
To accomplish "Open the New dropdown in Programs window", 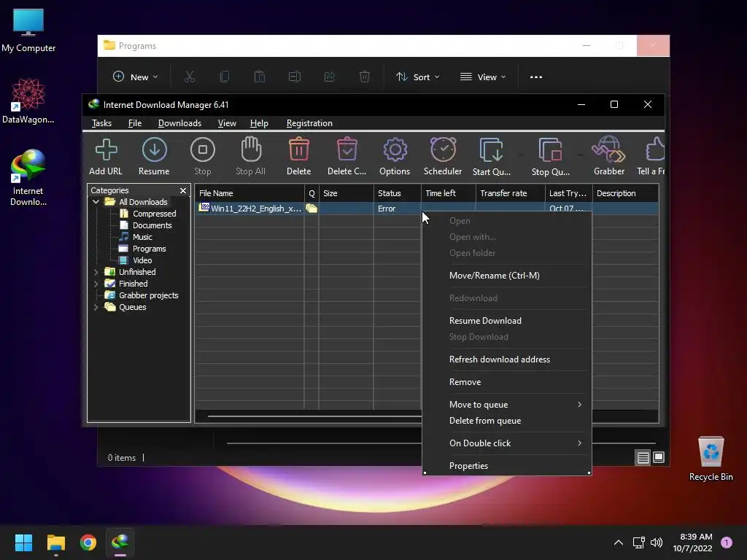I will click(x=135, y=77).
